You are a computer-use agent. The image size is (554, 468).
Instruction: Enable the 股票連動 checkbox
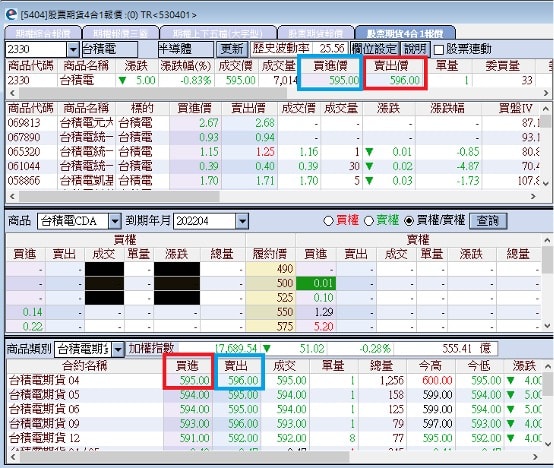coord(439,50)
